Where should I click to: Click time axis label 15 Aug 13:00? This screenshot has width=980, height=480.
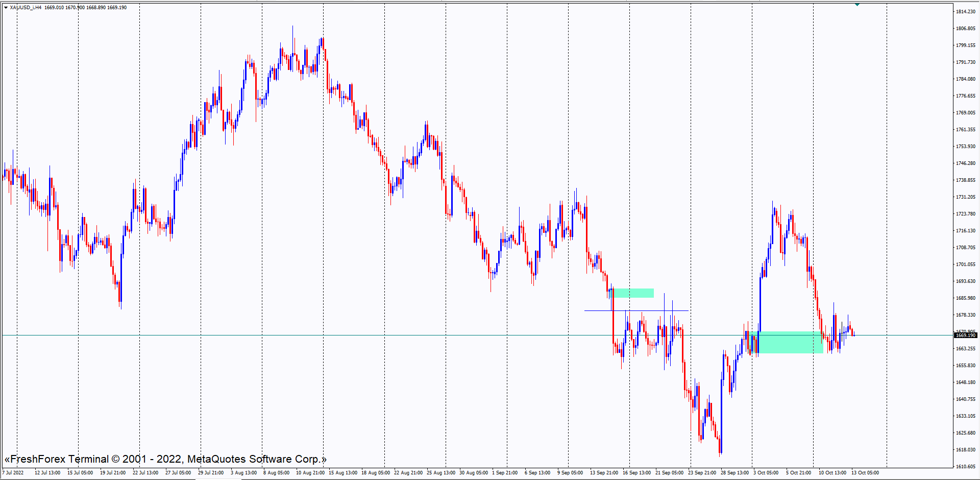[x=343, y=473]
